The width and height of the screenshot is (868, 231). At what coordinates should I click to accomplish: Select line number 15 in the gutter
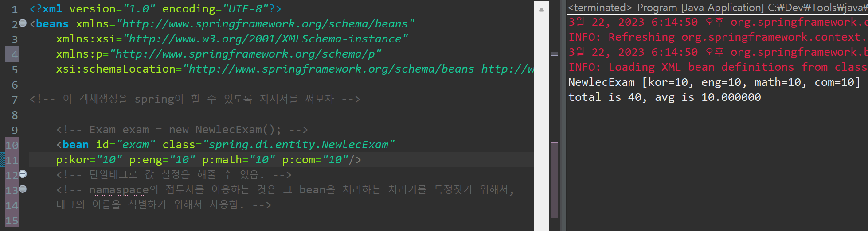pos(12,220)
